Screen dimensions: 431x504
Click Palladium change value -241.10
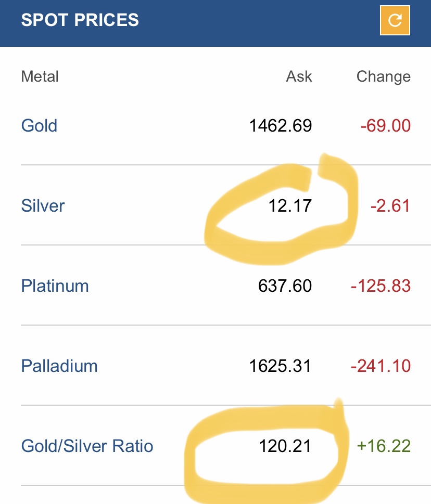pos(381,366)
